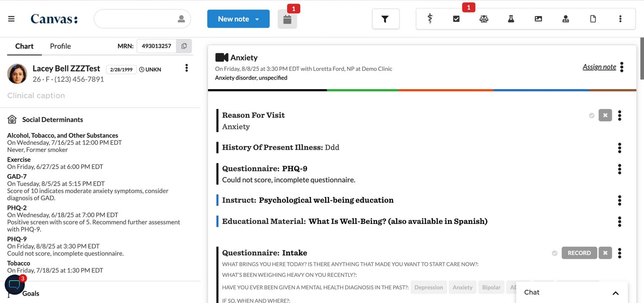Open the filter funnel icon

click(x=385, y=19)
